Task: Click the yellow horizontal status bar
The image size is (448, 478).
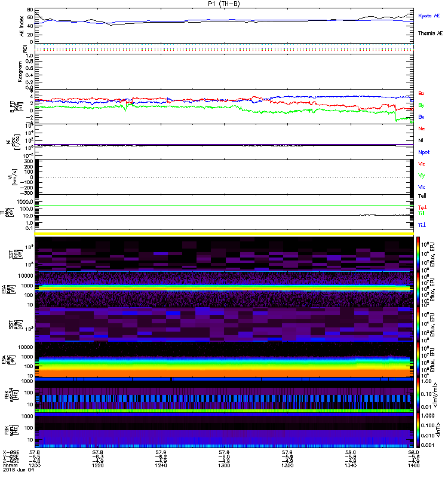Action: [225, 233]
